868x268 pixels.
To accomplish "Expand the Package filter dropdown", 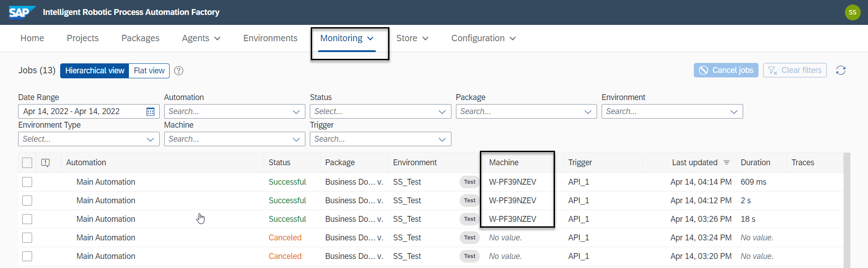I will tap(588, 112).
